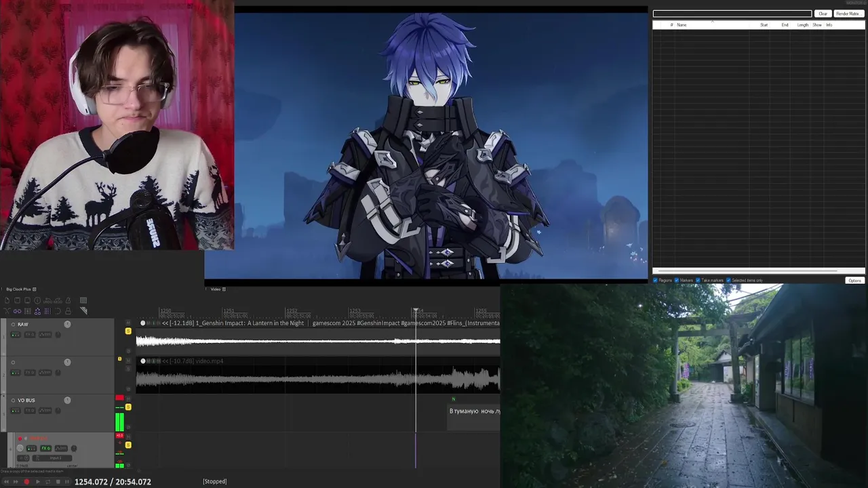The height and width of the screenshot is (488, 868).
Task: Open Big Clock Plus dock menu icon
Action: click(35, 289)
